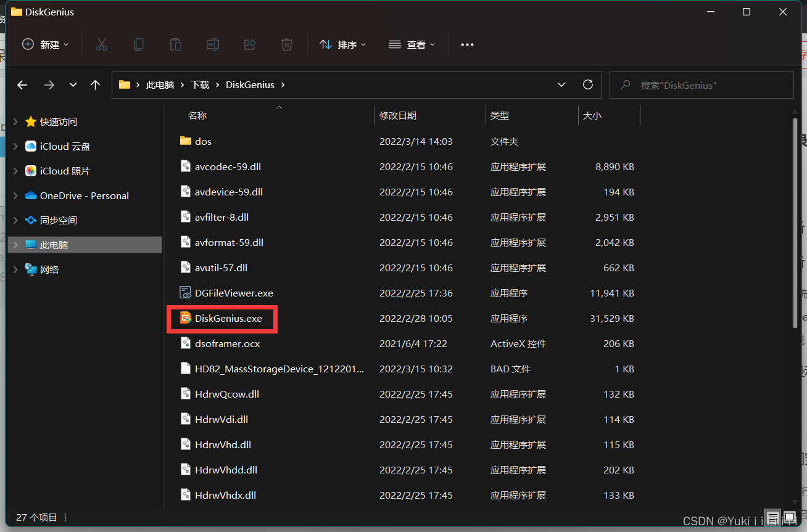The width and height of the screenshot is (807, 532).
Task: Select the HdrwVhdd.dll file name
Action: tap(226, 470)
